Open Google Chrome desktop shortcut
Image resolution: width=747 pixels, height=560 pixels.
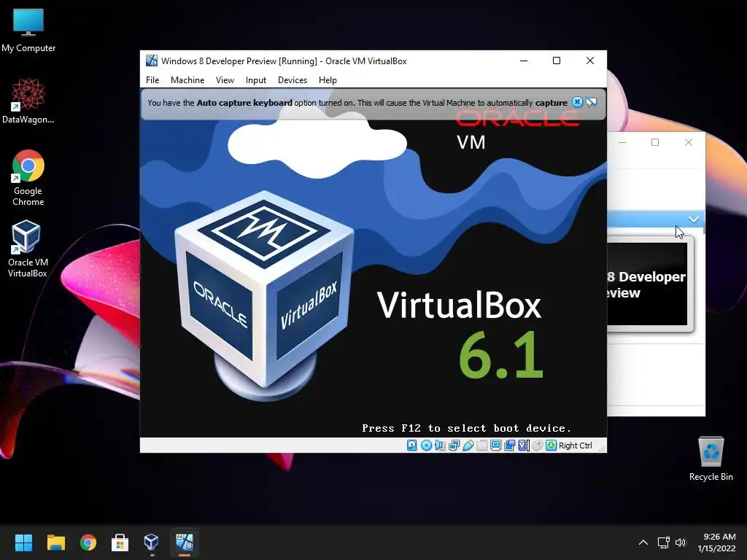click(x=28, y=178)
